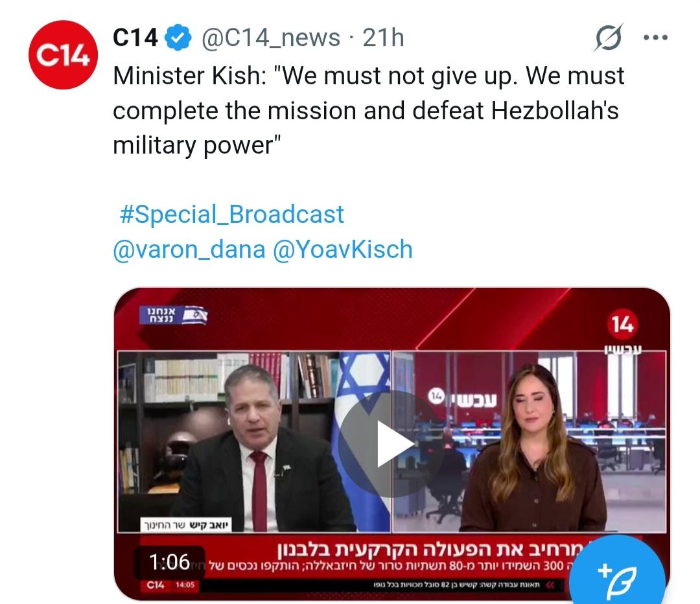Click the right video pane showing the anchor
This screenshot has height=604, width=700.
click(x=530, y=442)
